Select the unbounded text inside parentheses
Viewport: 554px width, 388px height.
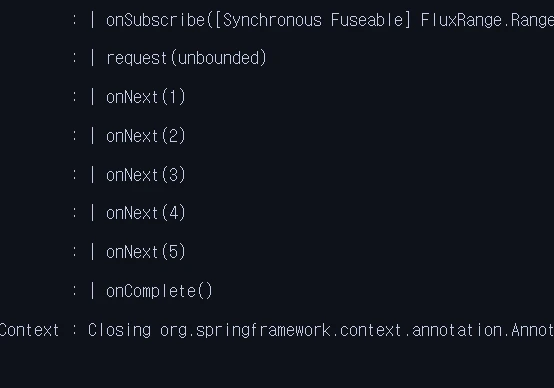218,58
